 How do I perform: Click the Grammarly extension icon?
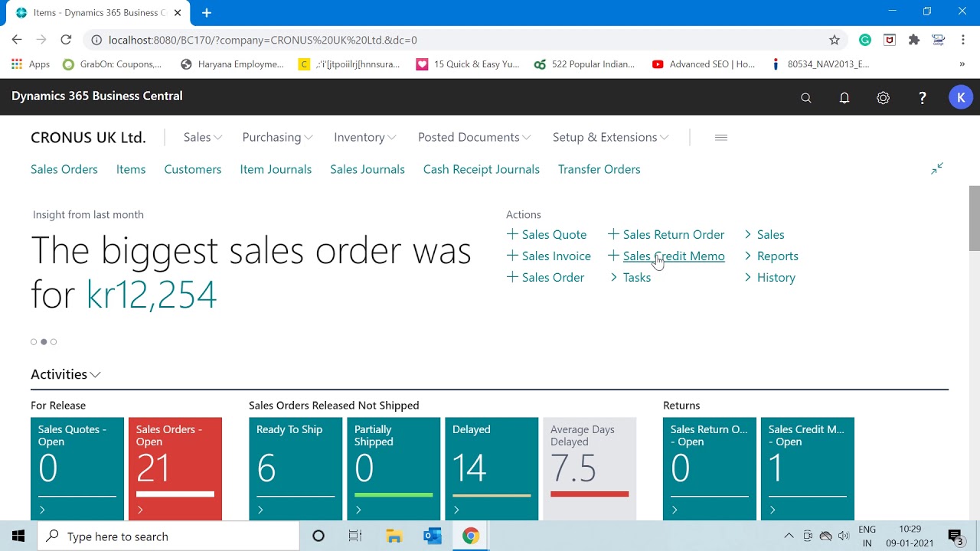(x=864, y=40)
